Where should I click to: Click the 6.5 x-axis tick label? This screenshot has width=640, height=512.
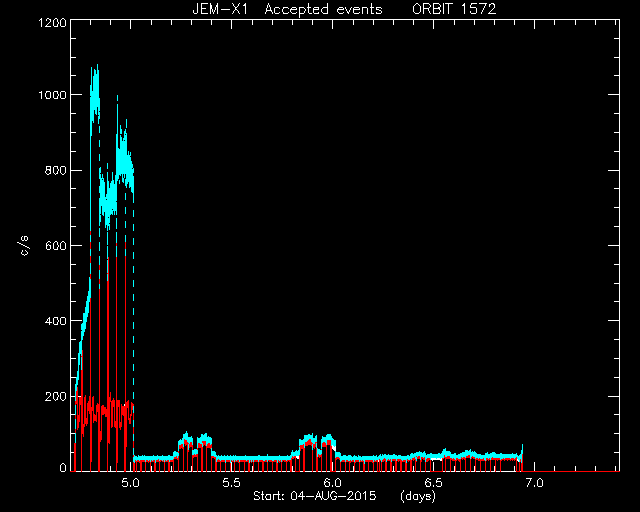click(433, 483)
